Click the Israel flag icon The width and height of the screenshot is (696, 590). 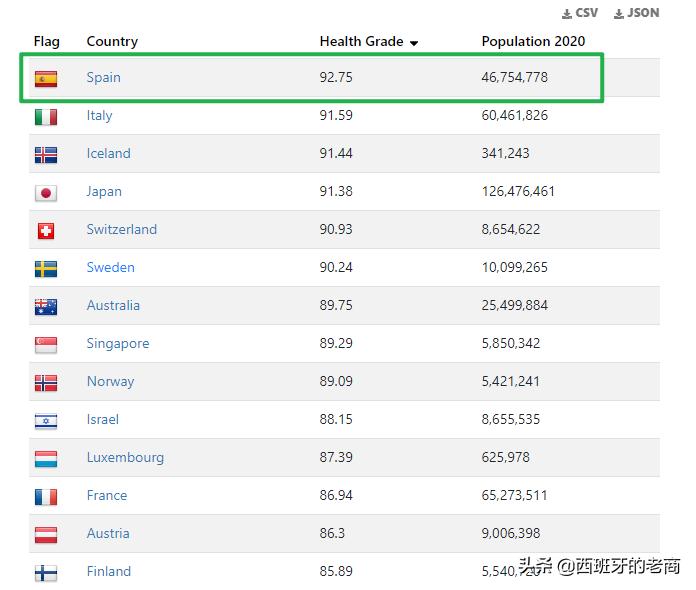click(46, 420)
